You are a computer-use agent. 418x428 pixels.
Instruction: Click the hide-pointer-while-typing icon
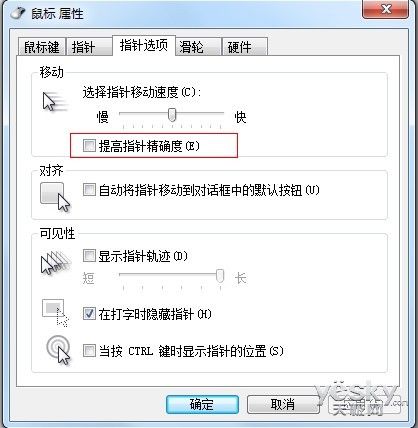pyautogui.click(x=55, y=313)
